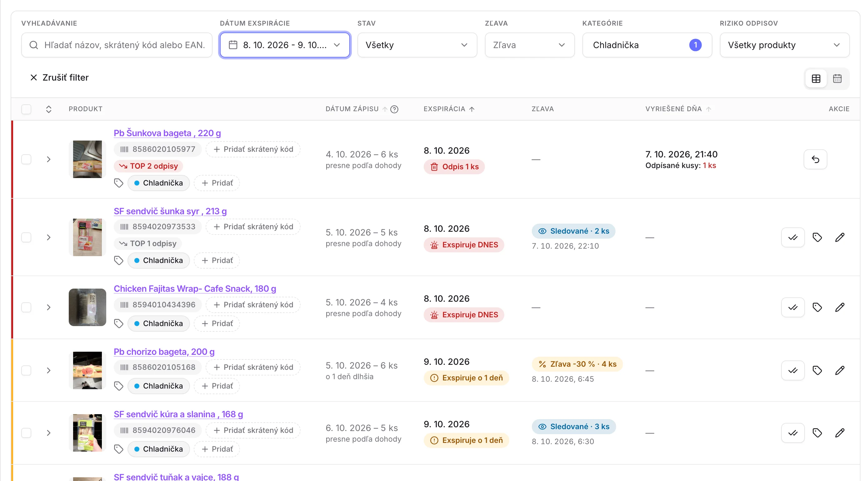The height and width of the screenshot is (481, 868).
Task: Switch to calendar view icon
Action: click(x=837, y=78)
